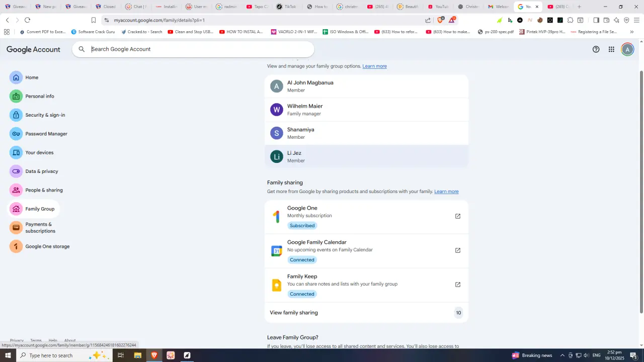Viewport: 644px width, 362px height.
Task: Show more bookmarks chevron
Action: coord(632,32)
